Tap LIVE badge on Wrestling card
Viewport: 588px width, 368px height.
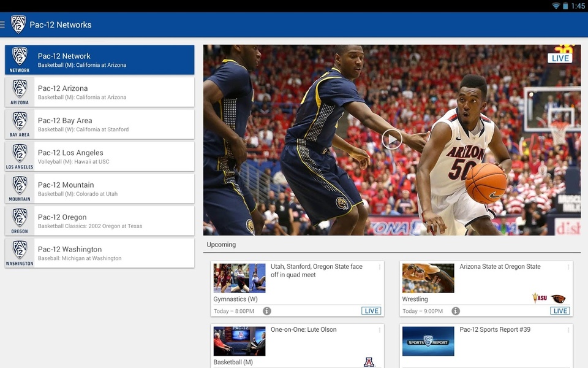560,311
